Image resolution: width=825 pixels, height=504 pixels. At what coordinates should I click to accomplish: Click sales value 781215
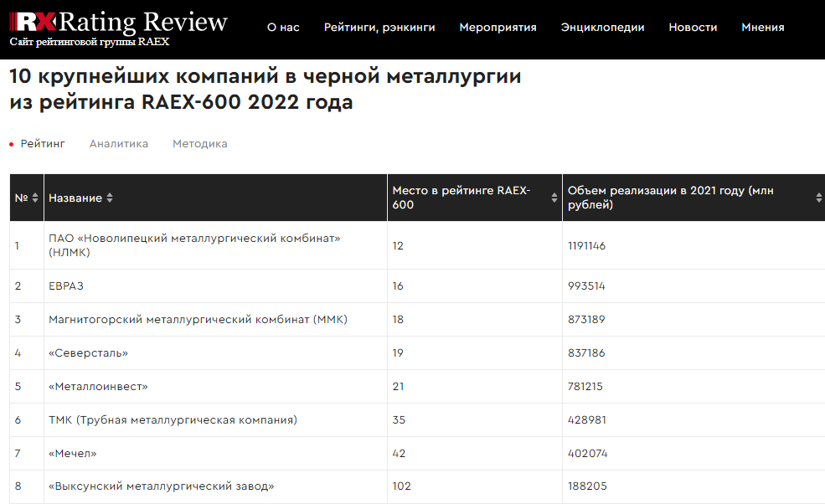pos(585,386)
